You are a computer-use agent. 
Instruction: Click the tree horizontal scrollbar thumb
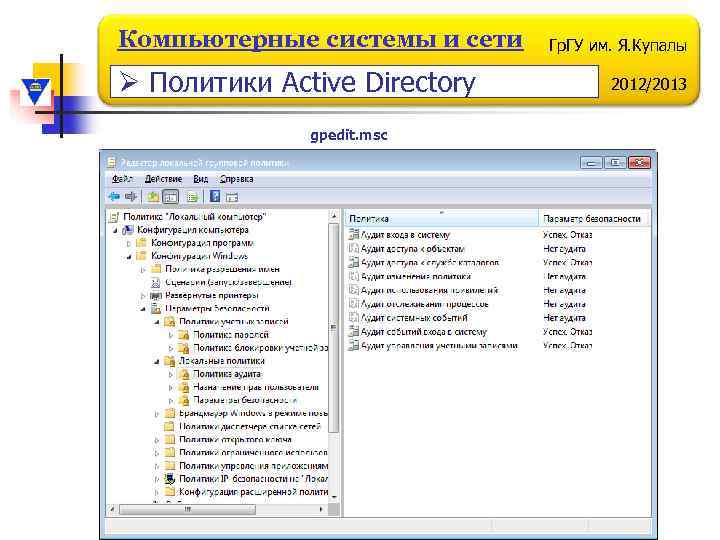187,509
